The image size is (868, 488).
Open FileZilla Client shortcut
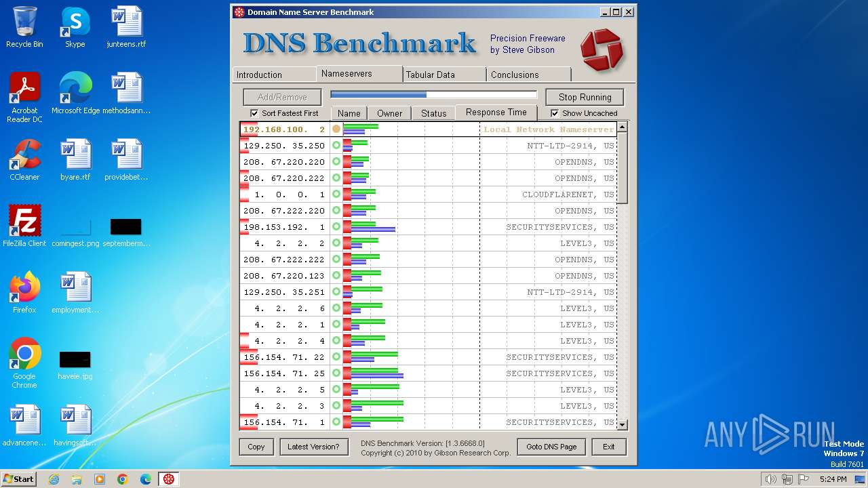[24, 226]
